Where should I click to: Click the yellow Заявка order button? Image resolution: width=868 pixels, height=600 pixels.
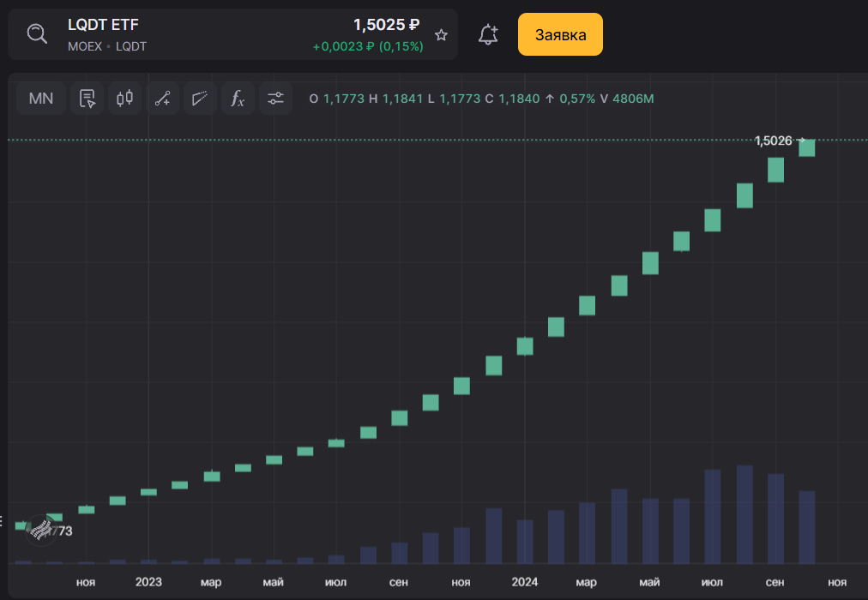click(560, 34)
